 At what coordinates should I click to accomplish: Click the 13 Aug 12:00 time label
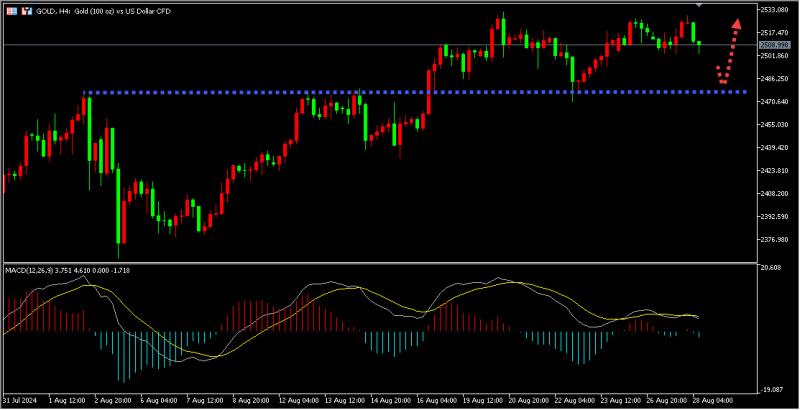[344, 400]
